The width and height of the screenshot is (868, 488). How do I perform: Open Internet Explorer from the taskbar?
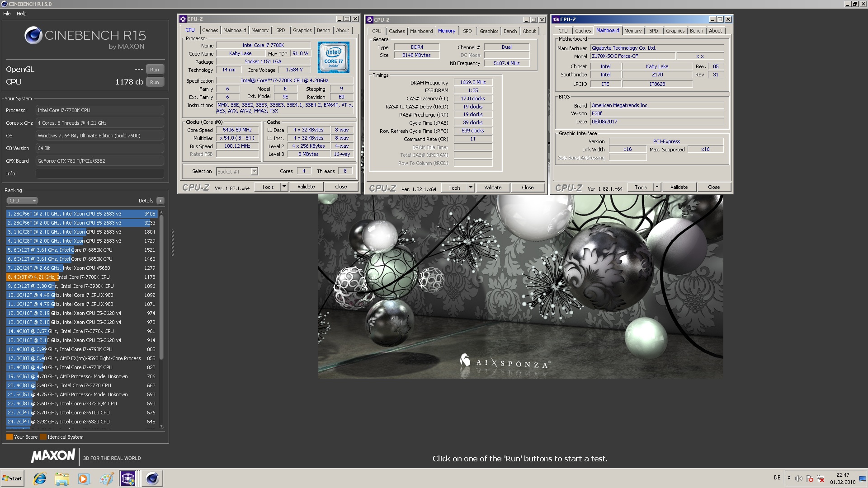click(x=40, y=479)
